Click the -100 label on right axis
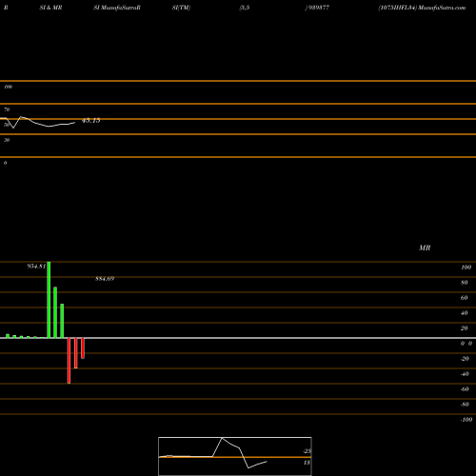The width and height of the screenshot is (476, 476). (466, 420)
